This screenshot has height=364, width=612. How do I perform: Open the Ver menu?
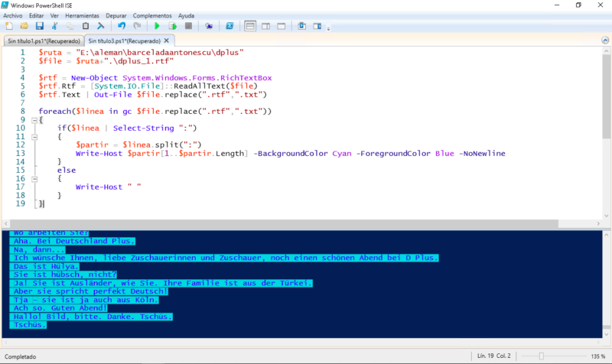54,15
